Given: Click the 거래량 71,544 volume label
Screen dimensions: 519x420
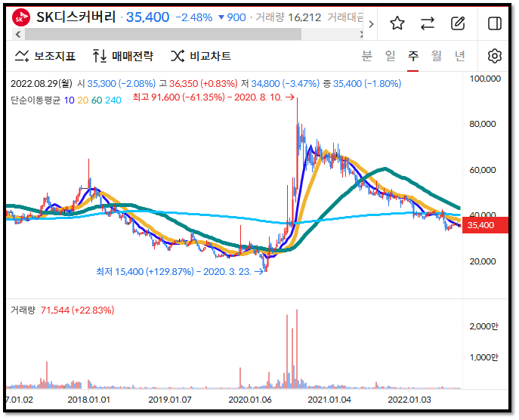Looking at the screenshot, I should click(x=62, y=310).
